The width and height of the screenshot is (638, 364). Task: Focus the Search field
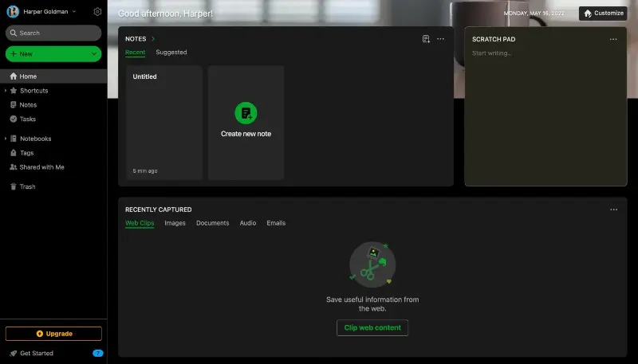point(53,33)
